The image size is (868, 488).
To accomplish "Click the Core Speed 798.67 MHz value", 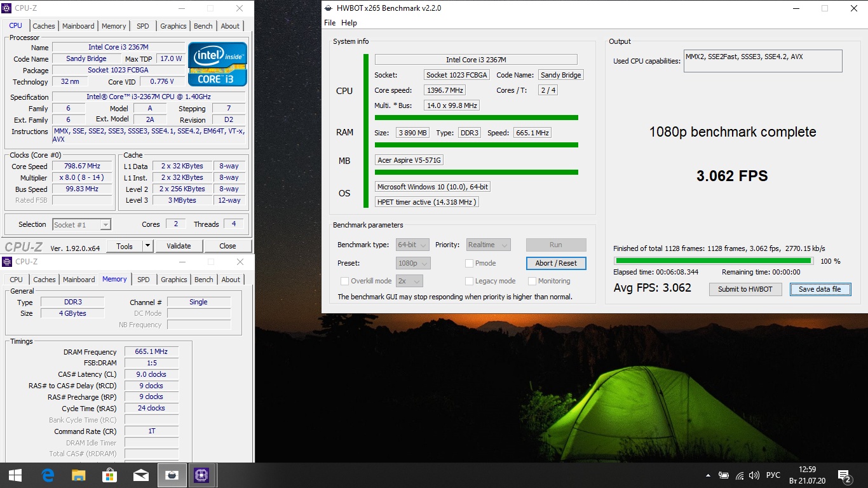I will coord(82,166).
